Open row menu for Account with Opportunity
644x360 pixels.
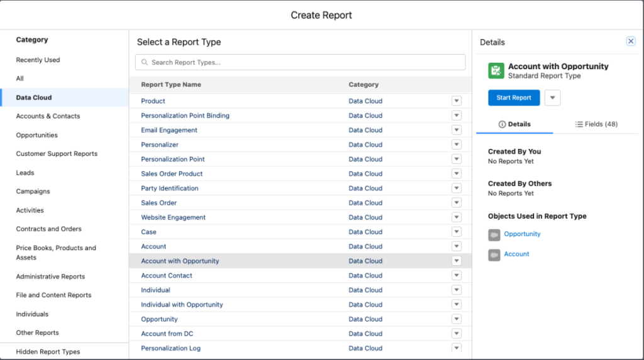click(x=457, y=261)
